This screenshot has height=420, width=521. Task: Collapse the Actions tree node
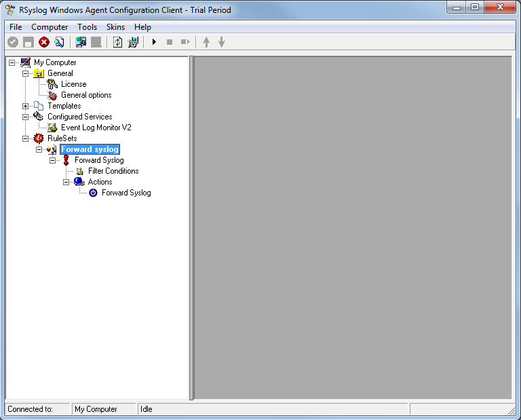point(66,182)
